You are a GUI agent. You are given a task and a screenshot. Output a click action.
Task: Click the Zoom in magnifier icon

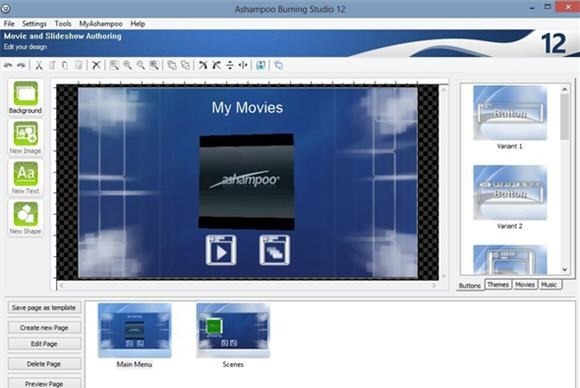[x=128, y=65]
